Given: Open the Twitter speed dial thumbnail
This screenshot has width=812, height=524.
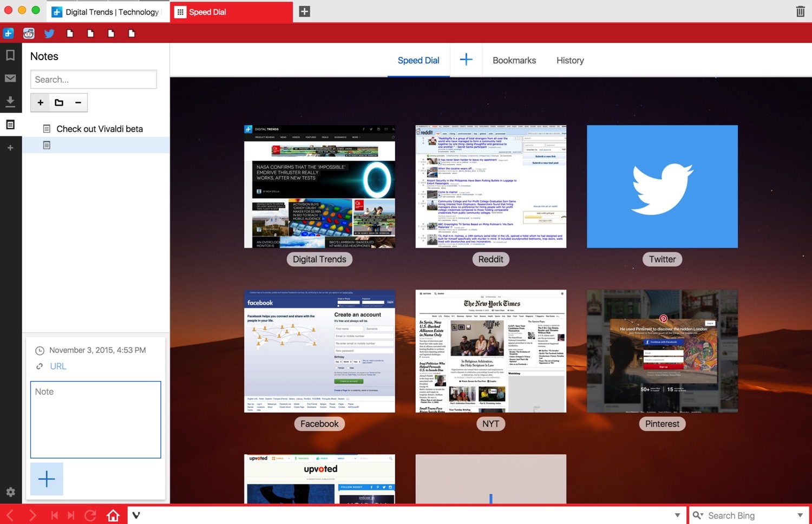Looking at the screenshot, I should click(662, 187).
